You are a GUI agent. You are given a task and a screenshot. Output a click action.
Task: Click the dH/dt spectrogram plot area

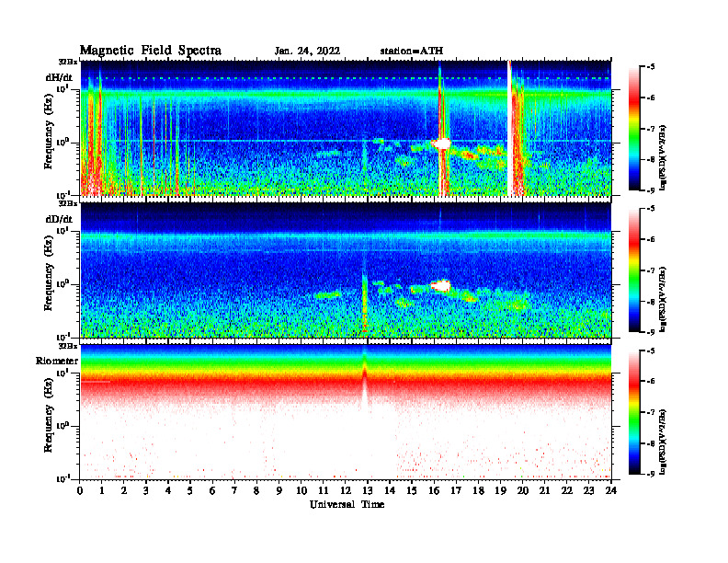coord(346,128)
